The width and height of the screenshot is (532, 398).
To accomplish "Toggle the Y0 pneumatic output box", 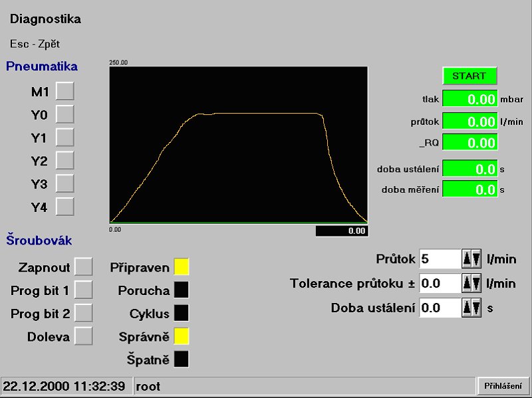I will [x=65, y=114].
